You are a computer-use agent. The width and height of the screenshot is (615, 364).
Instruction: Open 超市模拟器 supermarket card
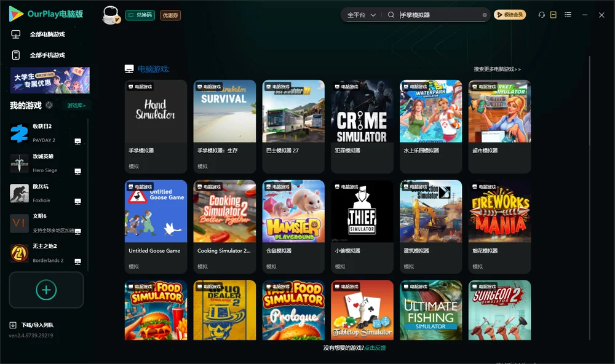[499, 126]
